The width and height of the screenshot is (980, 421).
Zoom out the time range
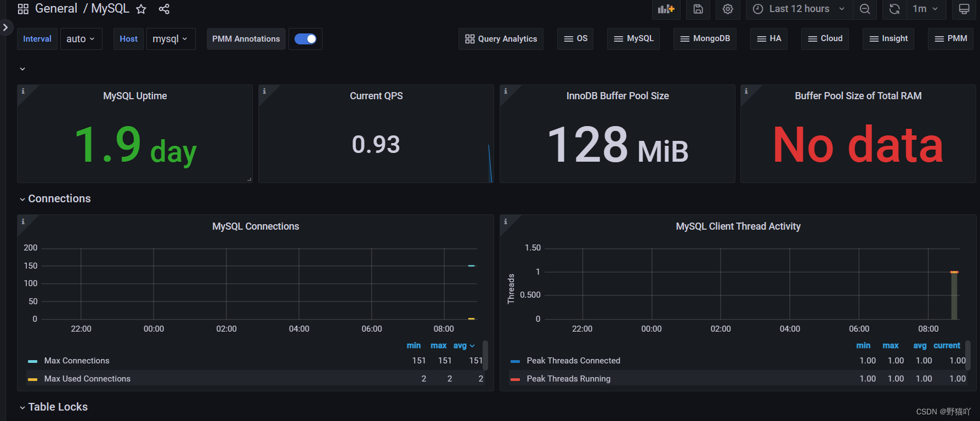click(865, 9)
